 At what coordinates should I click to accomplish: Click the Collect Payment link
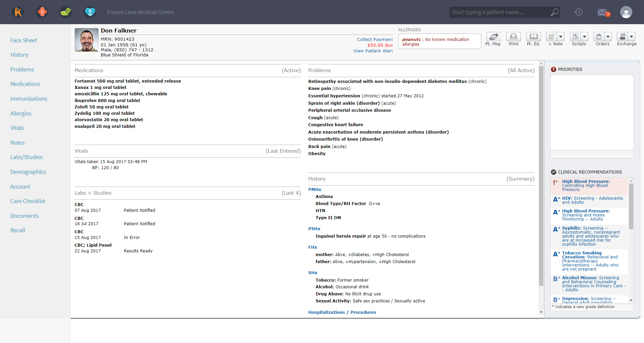[375, 40]
